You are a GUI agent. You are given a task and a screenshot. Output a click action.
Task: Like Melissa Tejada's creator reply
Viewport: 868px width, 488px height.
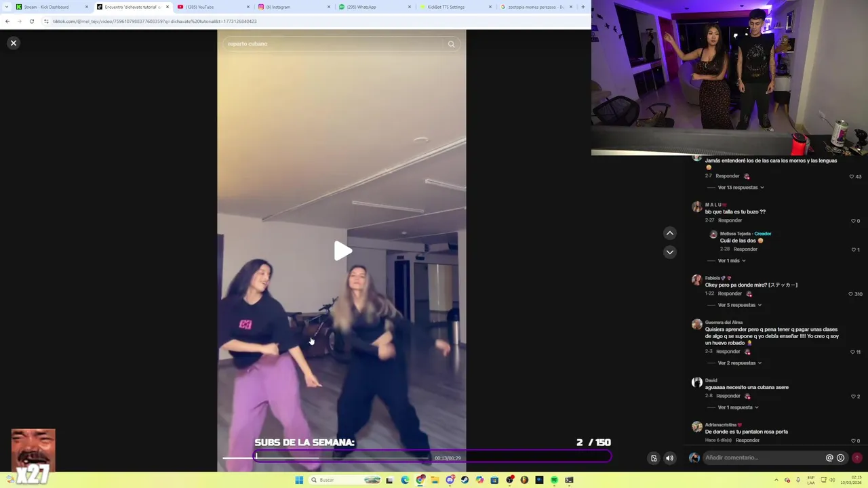tap(853, 249)
